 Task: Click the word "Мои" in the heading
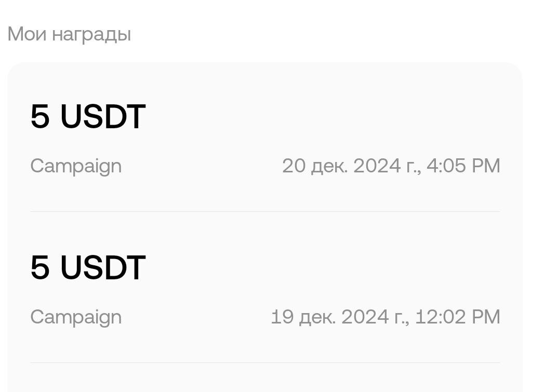[27, 34]
